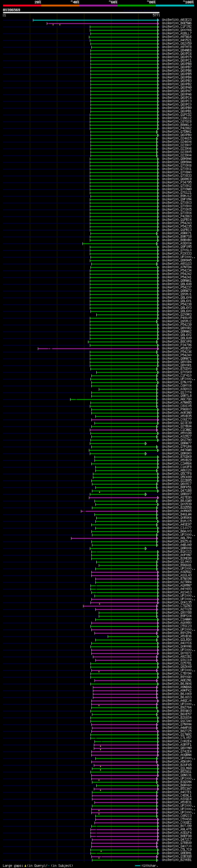197x868 pixels.
Task: Click label UniRef100_A9KFK2
Action: [x=177, y=691]
